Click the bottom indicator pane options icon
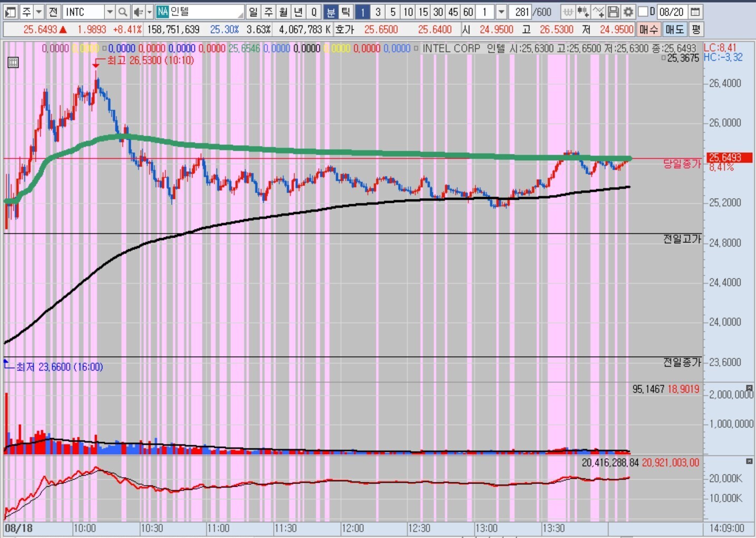The image size is (756, 538). (x=749, y=462)
